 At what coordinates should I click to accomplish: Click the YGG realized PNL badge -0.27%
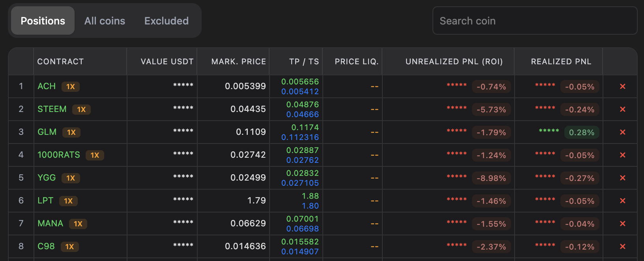(580, 178)
